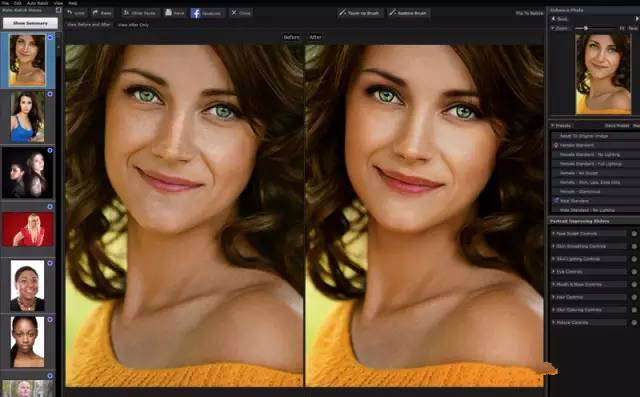Select Female Standard - Full Lighting preset

click(596, 164)
